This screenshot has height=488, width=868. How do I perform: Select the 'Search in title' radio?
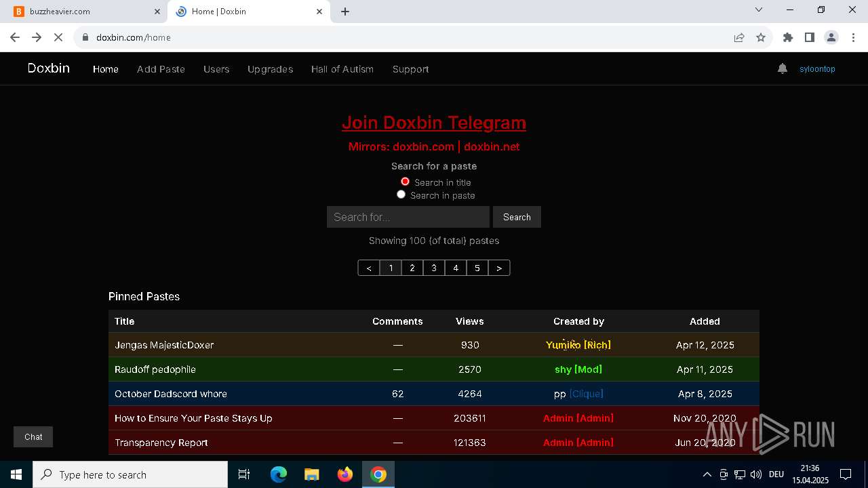405,182
